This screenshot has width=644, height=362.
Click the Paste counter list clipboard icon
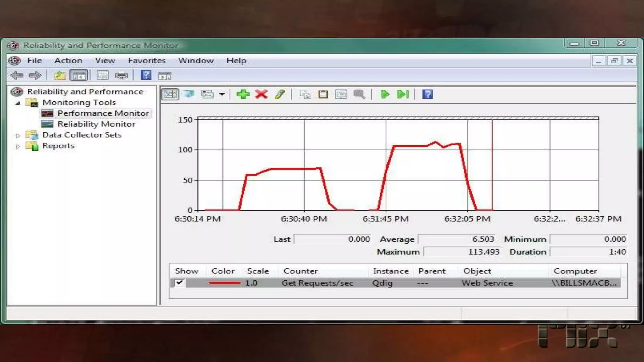pos(323,94)
